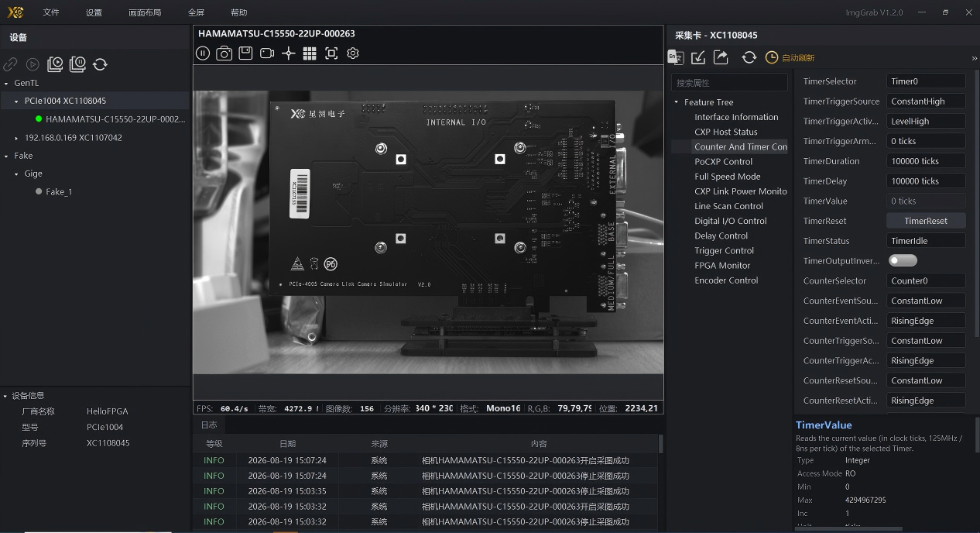Edit the TimerDuration 100000 ticks field
The image size is (980, 533).
(x=926, y=161)
